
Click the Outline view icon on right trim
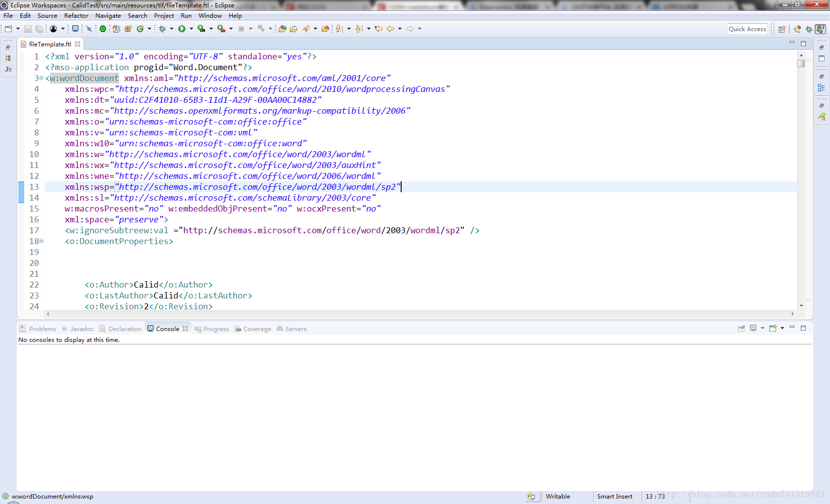pyautogui.click(x=821, y=87)
